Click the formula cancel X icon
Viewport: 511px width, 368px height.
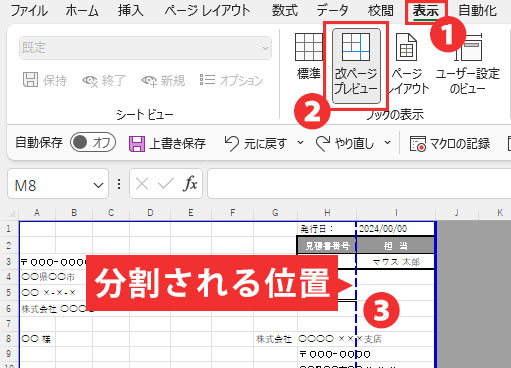tap(142, 184)
